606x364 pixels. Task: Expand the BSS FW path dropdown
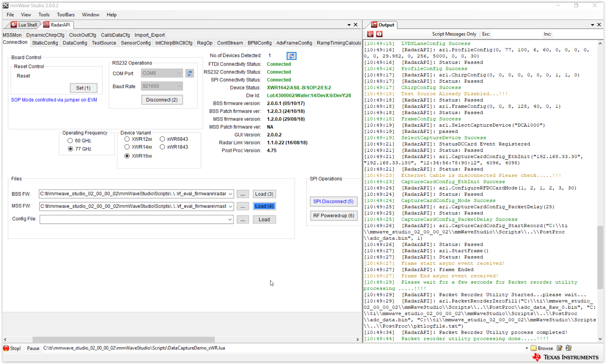[x=230, y=194]
